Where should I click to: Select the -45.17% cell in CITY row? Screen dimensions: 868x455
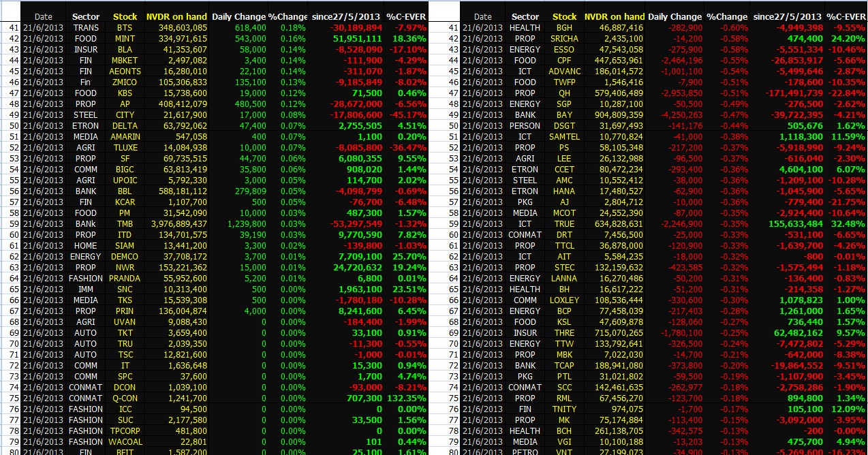407,115
